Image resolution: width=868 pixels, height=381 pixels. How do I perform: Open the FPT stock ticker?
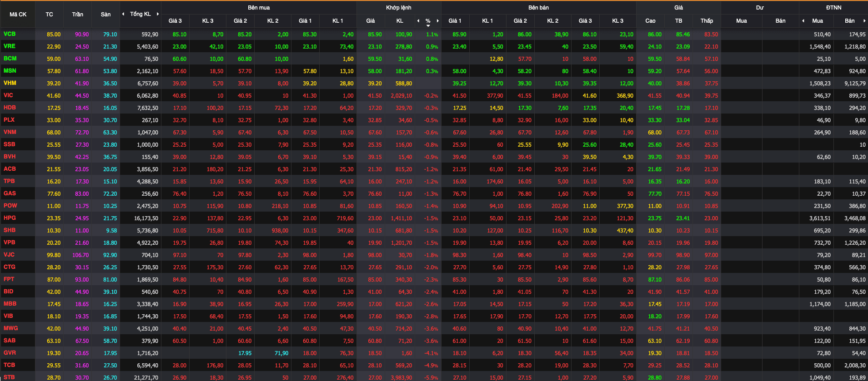(9, 279)
